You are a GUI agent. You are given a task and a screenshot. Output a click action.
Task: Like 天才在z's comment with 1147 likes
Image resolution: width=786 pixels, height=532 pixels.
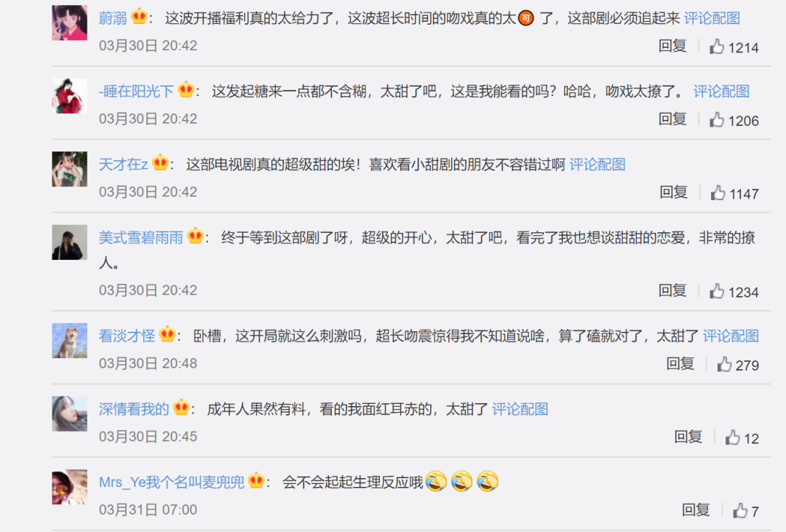click(x=718, y=193)
